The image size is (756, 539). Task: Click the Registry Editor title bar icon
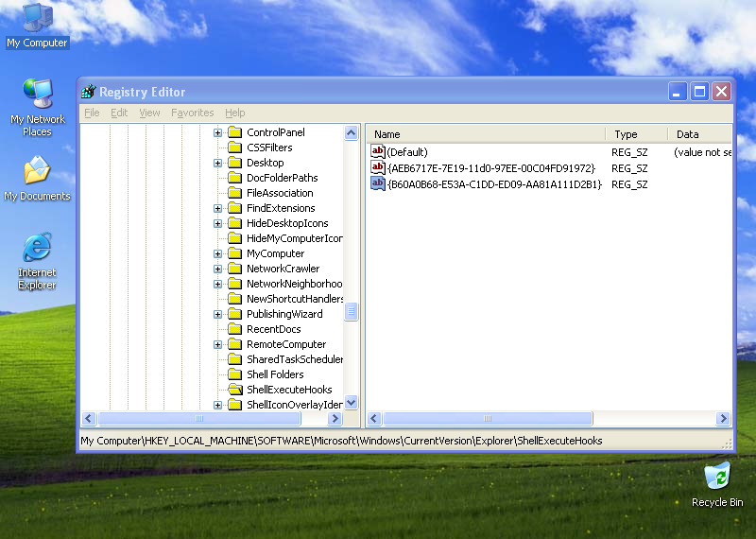coord(89,91)
